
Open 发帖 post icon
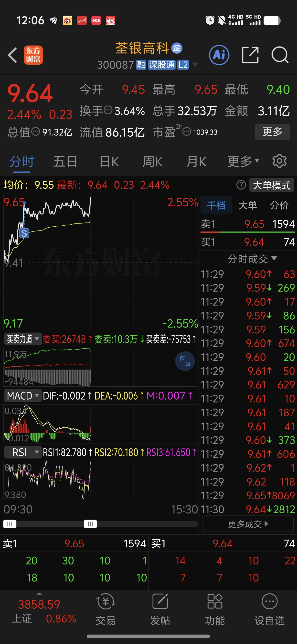160,610
